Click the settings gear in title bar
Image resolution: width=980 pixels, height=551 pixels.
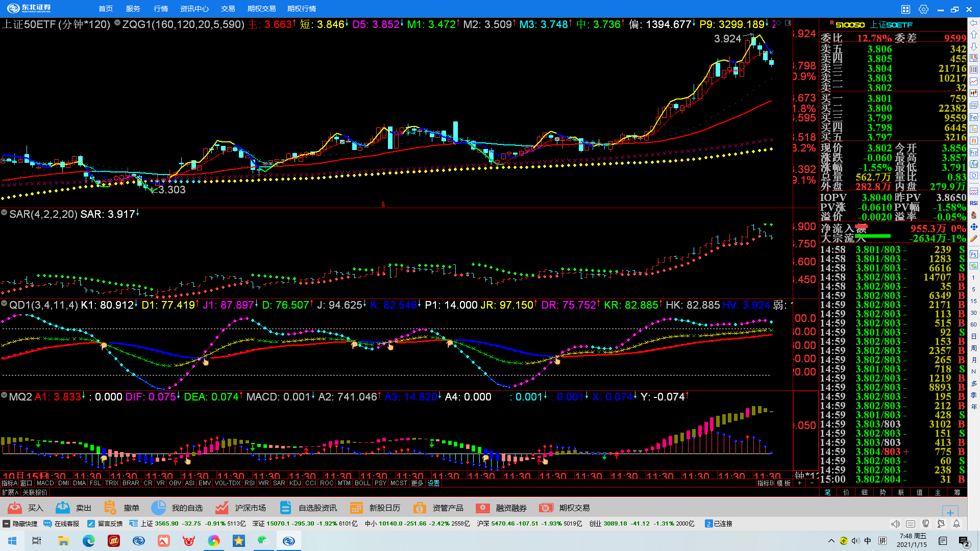pyautogui.click(x=923, y=9)
